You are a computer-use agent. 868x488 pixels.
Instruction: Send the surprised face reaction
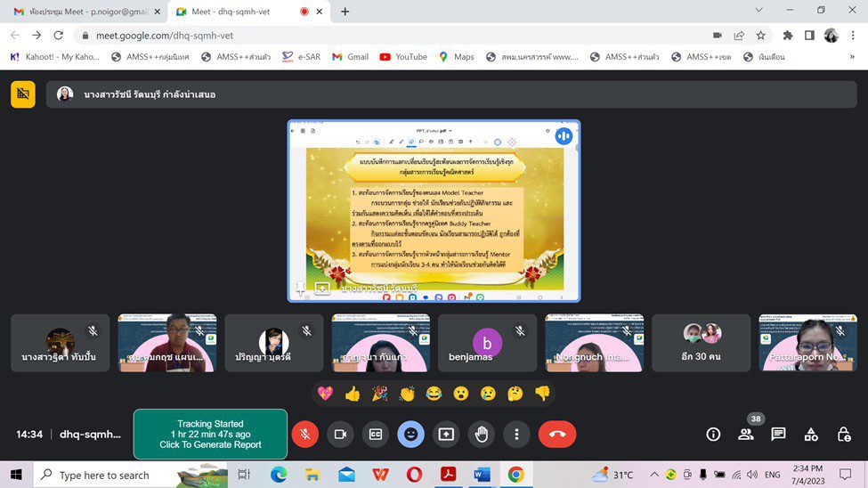[x=461, y=394]
